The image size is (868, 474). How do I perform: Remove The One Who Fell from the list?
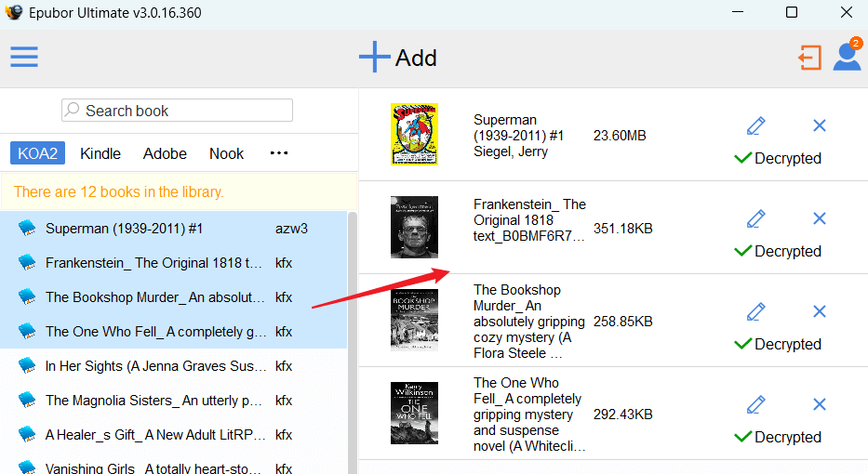coord(820,404)
